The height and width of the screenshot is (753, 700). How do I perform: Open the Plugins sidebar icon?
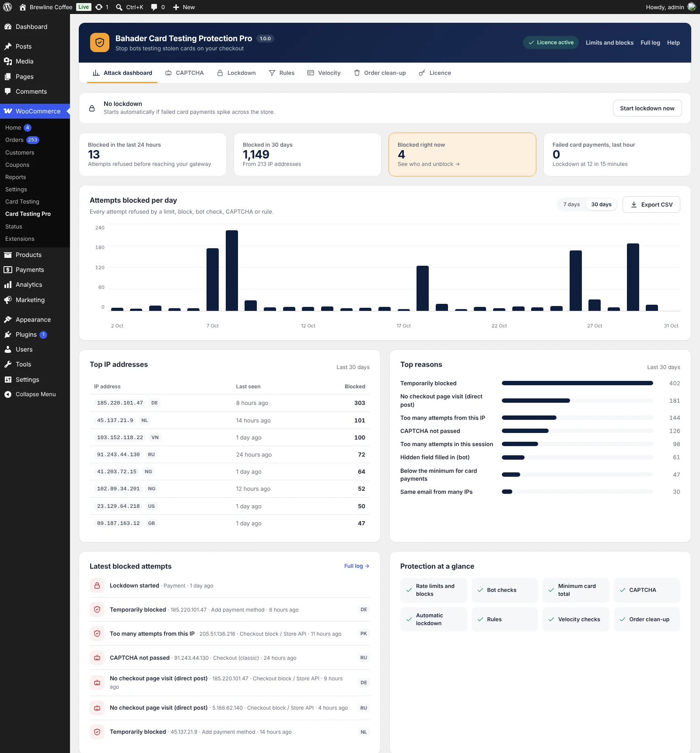8,334
